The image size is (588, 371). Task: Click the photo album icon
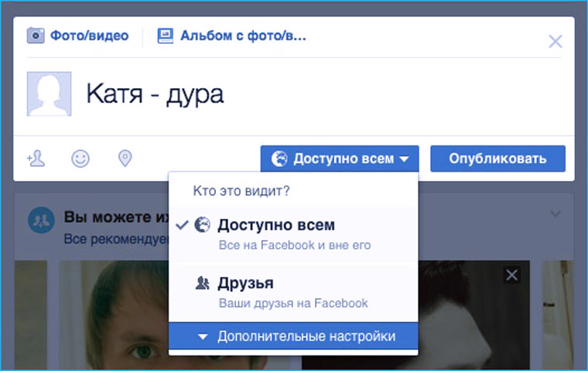point(165,36)
